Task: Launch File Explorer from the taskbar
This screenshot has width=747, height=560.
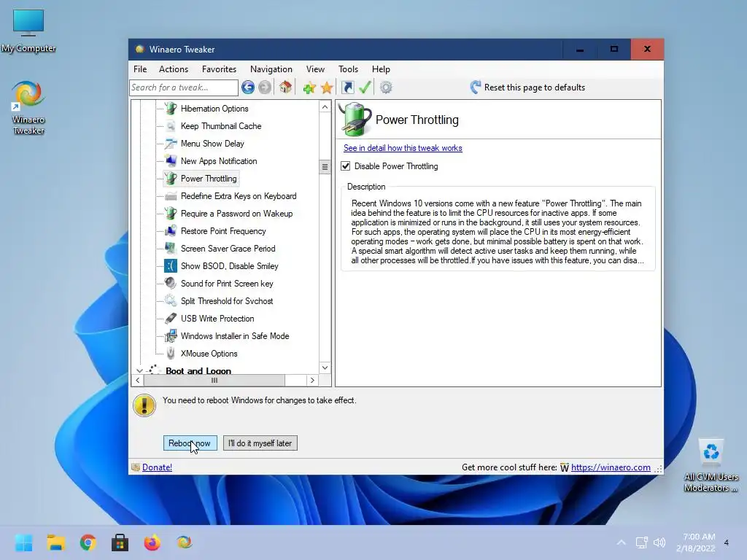Action: click(x=56, y=542)
